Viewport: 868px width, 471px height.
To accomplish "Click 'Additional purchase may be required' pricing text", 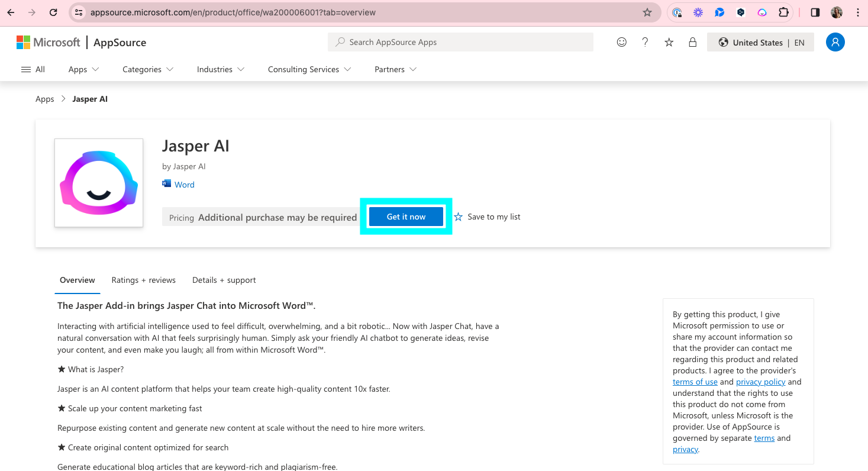I will tap(277, 217).
